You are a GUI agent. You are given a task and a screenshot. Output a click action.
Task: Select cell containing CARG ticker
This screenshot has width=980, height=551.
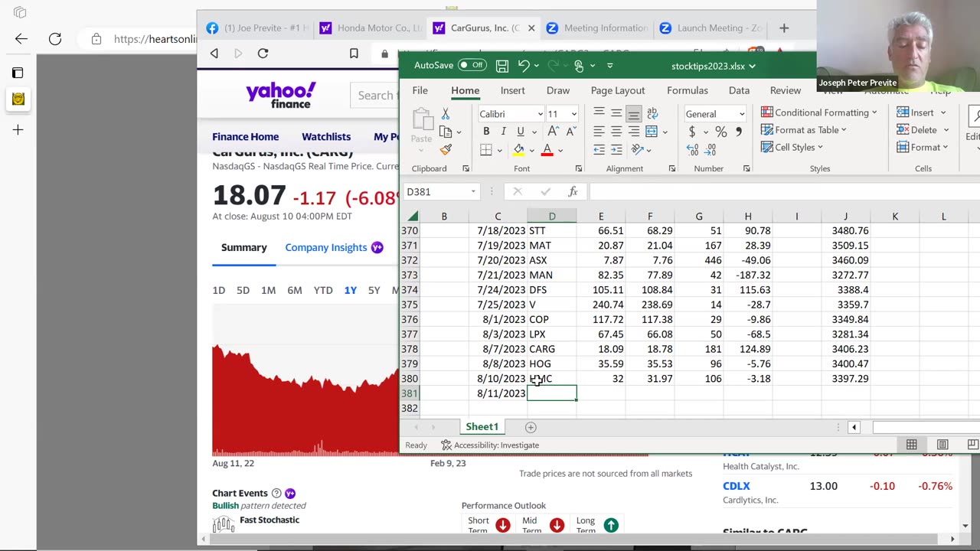(551, 349)
